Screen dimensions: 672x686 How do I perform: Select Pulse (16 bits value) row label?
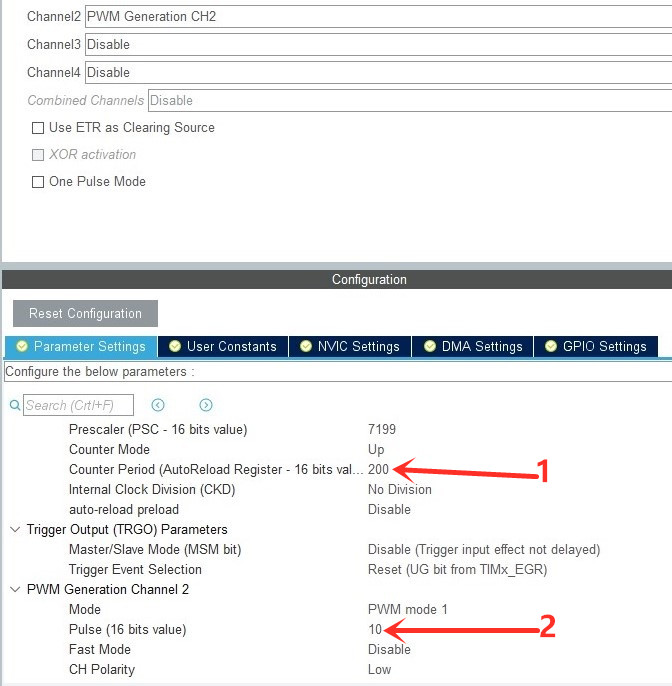point(128,629)
